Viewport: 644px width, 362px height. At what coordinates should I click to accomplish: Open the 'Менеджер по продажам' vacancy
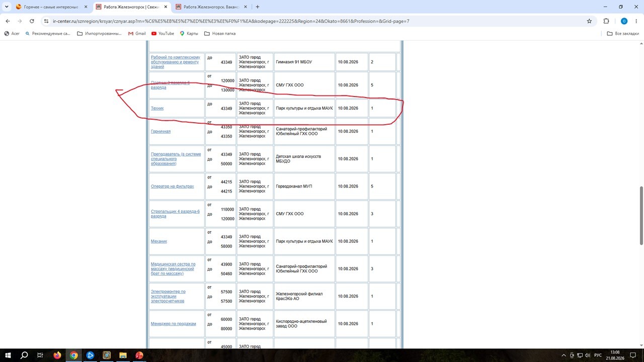[x=174, y=324]
